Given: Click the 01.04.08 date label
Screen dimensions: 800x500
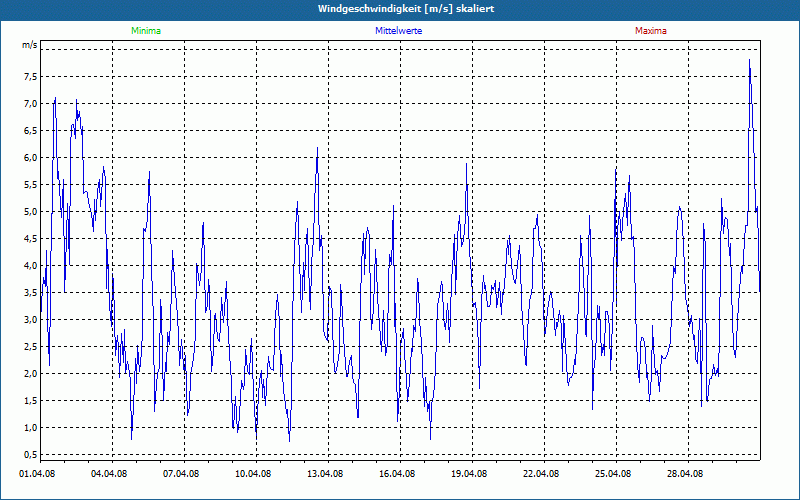Looking at the screenshot, I should click(x=37, y=474).
